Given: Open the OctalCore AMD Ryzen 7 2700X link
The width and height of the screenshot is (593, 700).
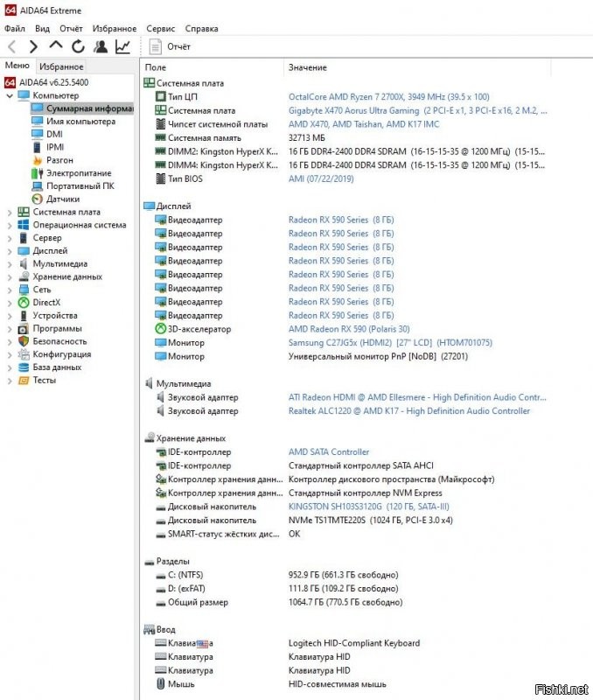Looking at the screenshot, I should point(388,97).
